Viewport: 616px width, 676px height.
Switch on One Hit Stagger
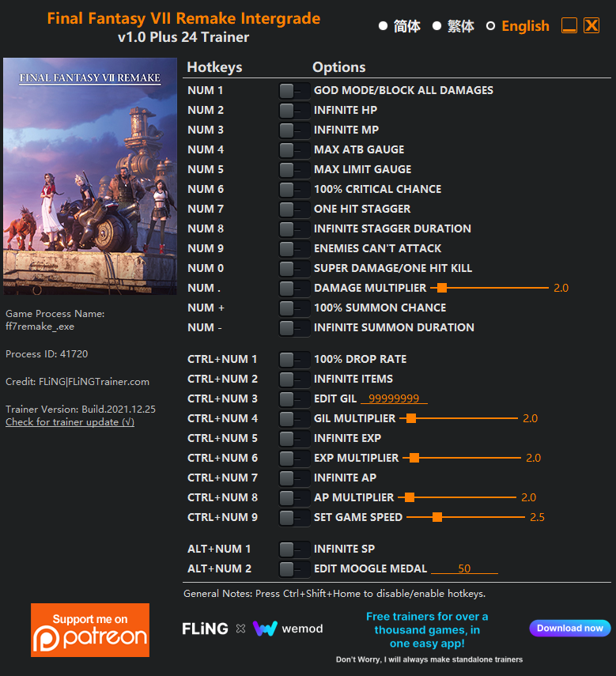tap(294, 209)
